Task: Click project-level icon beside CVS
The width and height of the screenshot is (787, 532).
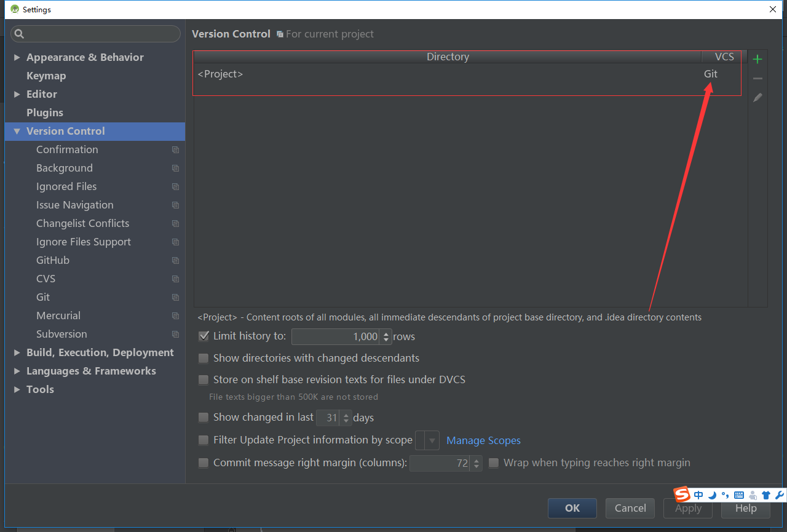Action: tap(175, 279)
